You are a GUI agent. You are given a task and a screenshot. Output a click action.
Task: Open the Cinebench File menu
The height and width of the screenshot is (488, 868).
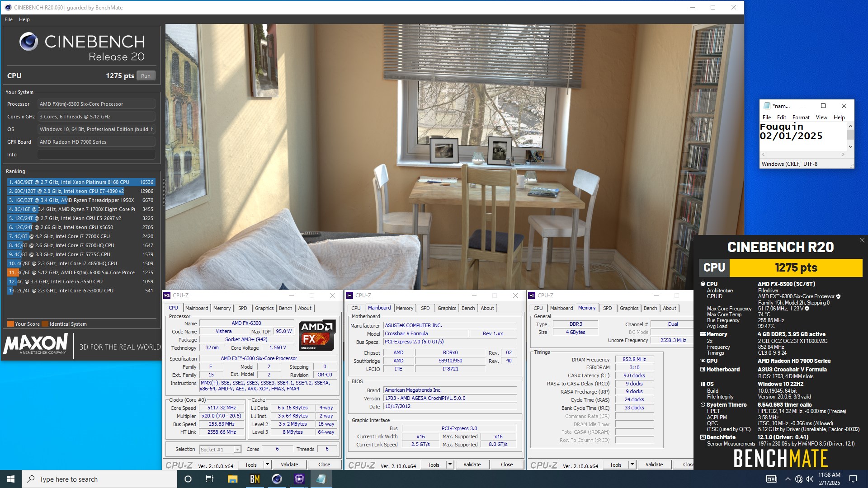[9, 19]
